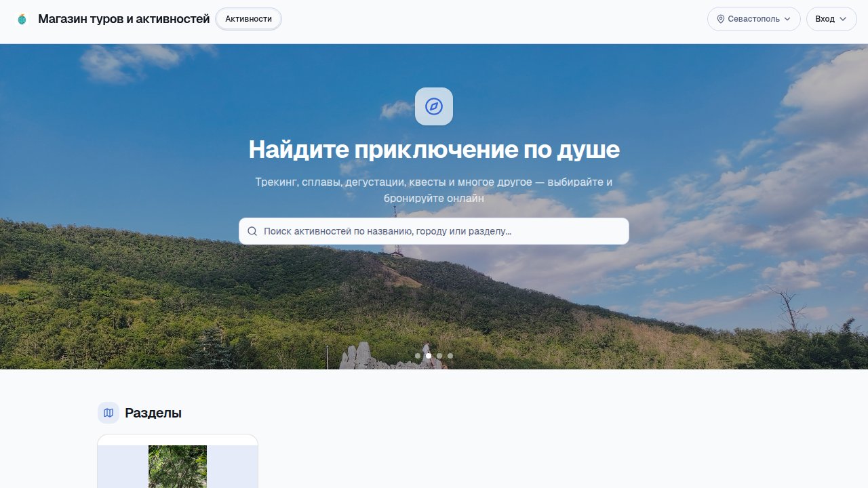Select the second hero carousel dot

[x=429, y=356]
